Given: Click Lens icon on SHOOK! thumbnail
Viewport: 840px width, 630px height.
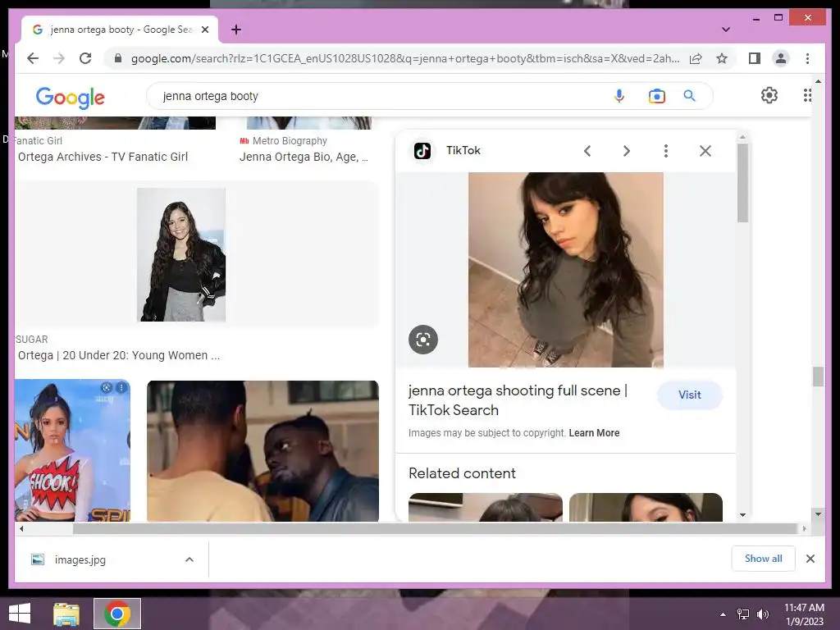Looking at the screenshot, I should [x=107, y=387].
